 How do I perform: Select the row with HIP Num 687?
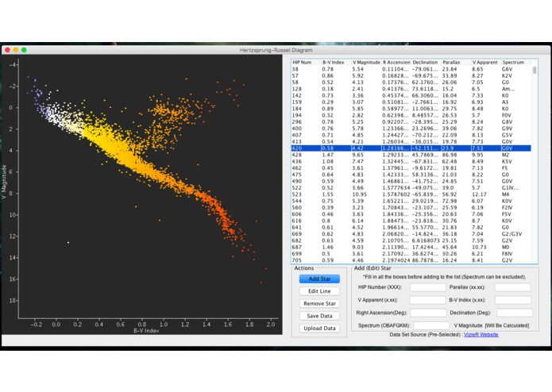pyautogui.click(x=411, y=247)
